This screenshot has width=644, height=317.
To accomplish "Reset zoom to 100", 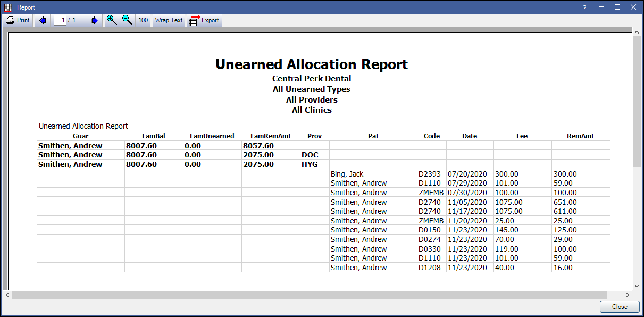I will tap(143, 20).
